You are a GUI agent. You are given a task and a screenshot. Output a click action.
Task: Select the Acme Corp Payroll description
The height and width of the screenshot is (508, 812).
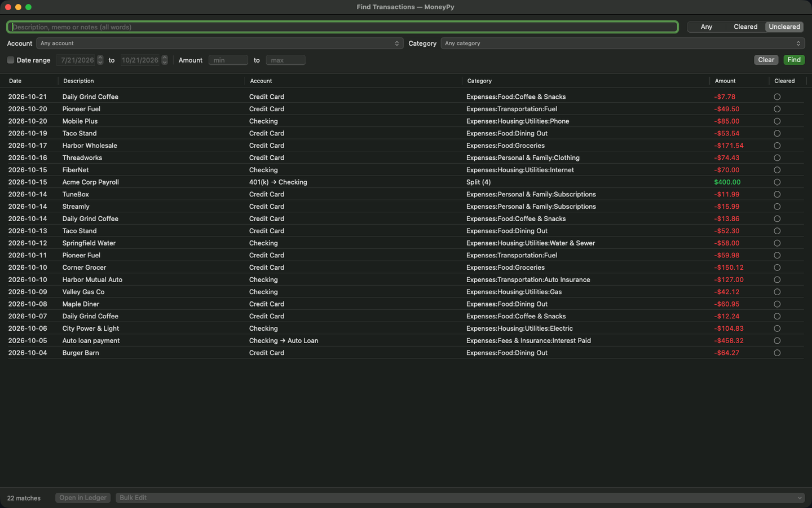(x=90, y=182)
